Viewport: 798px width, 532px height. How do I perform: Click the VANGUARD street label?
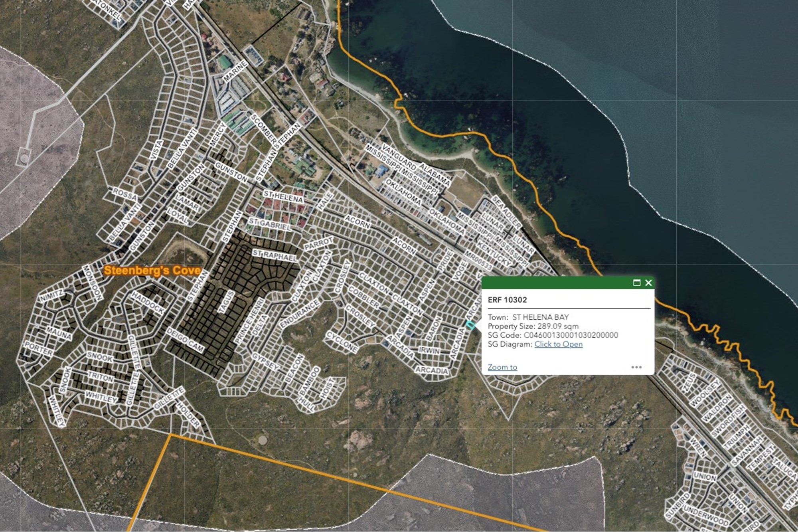[x=399, y=157]
